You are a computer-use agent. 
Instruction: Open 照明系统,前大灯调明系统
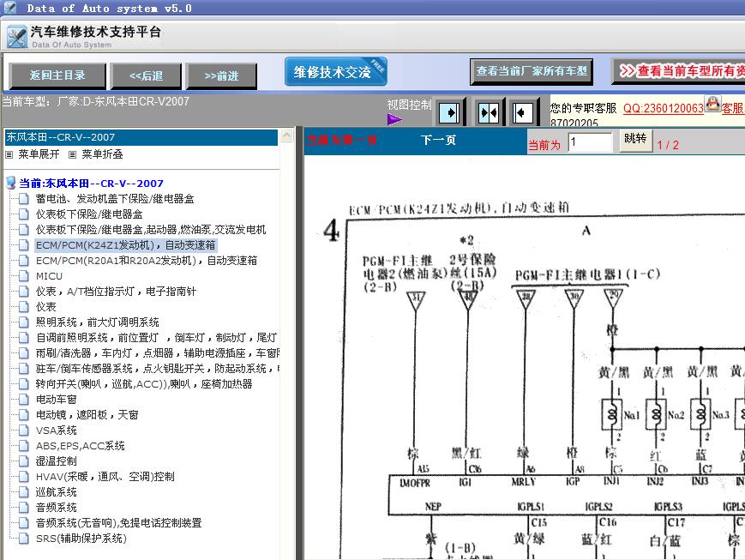[98, 322]
